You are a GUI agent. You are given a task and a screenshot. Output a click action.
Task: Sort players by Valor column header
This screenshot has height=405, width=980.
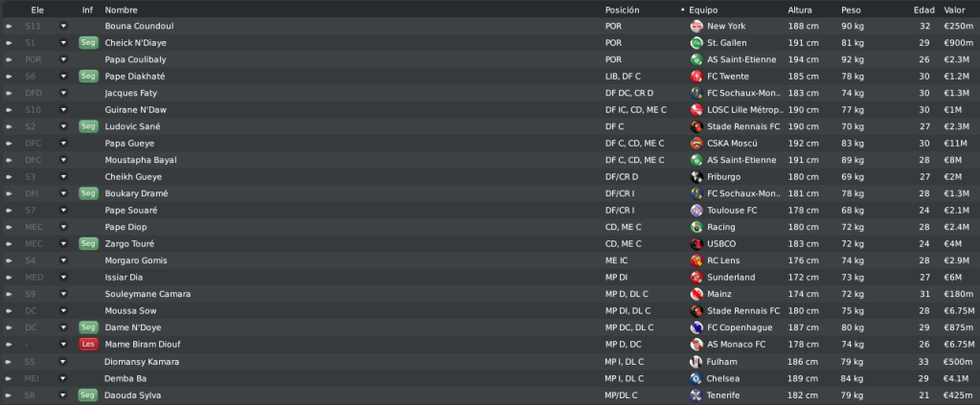tap(954, 10)
